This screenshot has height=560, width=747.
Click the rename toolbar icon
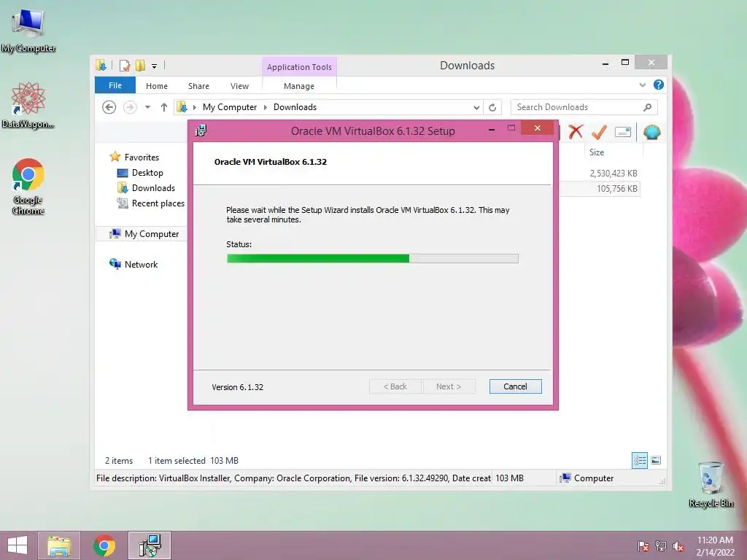tap(623, 132)
